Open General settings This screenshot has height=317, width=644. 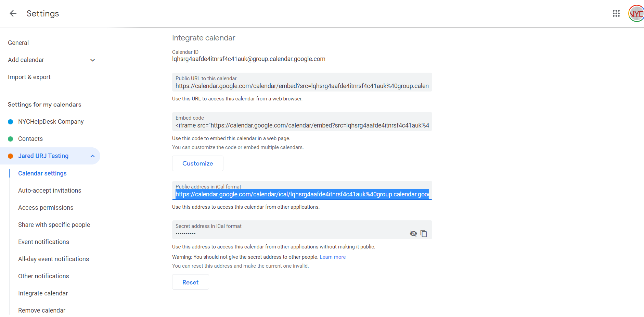pos(18,43)
